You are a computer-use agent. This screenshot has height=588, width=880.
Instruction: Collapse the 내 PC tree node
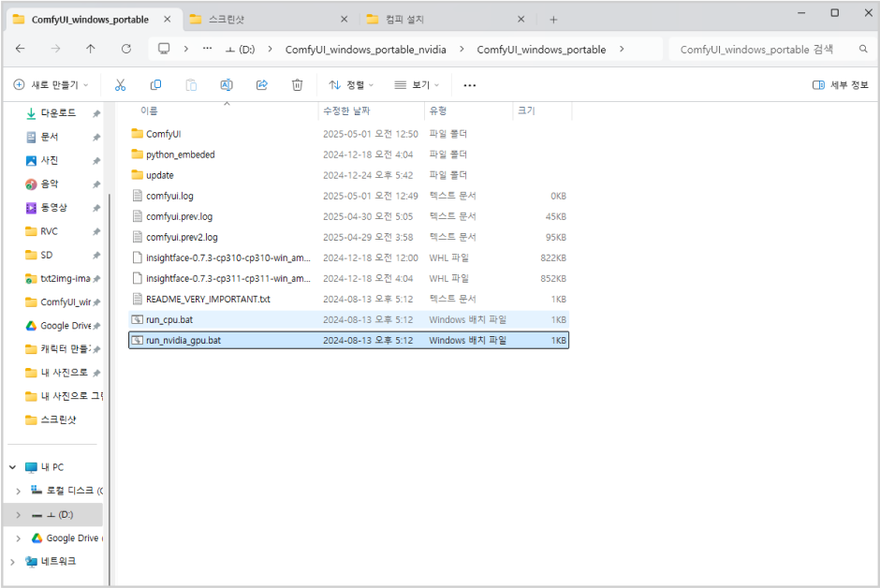pos(12,467)
